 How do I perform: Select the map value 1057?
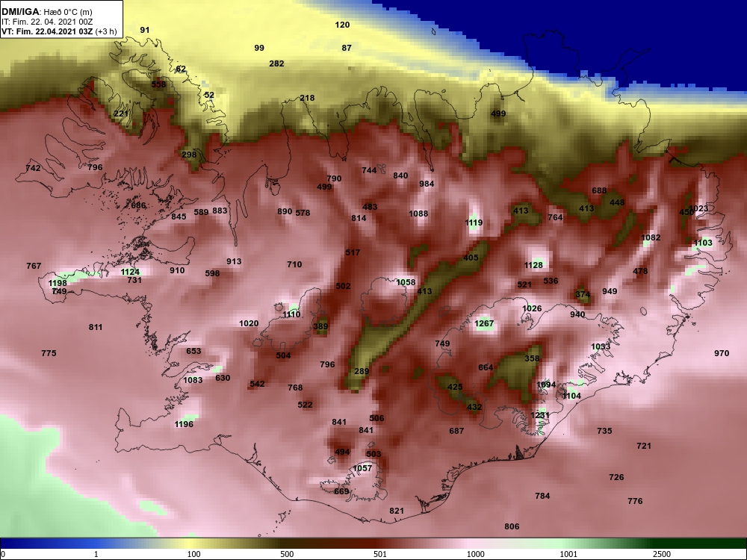362,468
